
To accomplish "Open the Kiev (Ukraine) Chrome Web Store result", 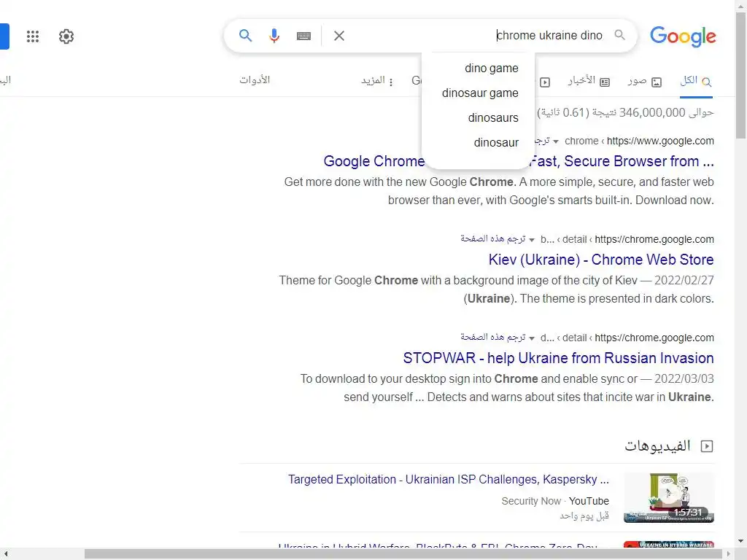I will pyautogui.click(x=601, y=260).
